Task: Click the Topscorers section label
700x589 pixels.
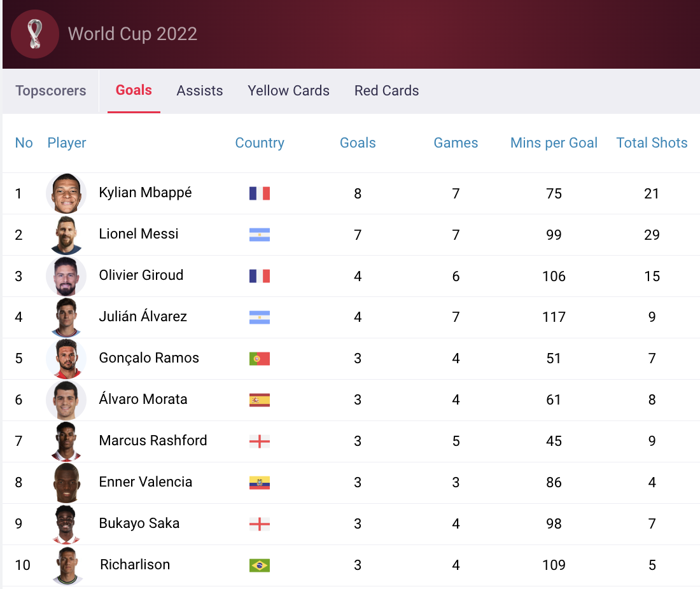Action: 51,91
